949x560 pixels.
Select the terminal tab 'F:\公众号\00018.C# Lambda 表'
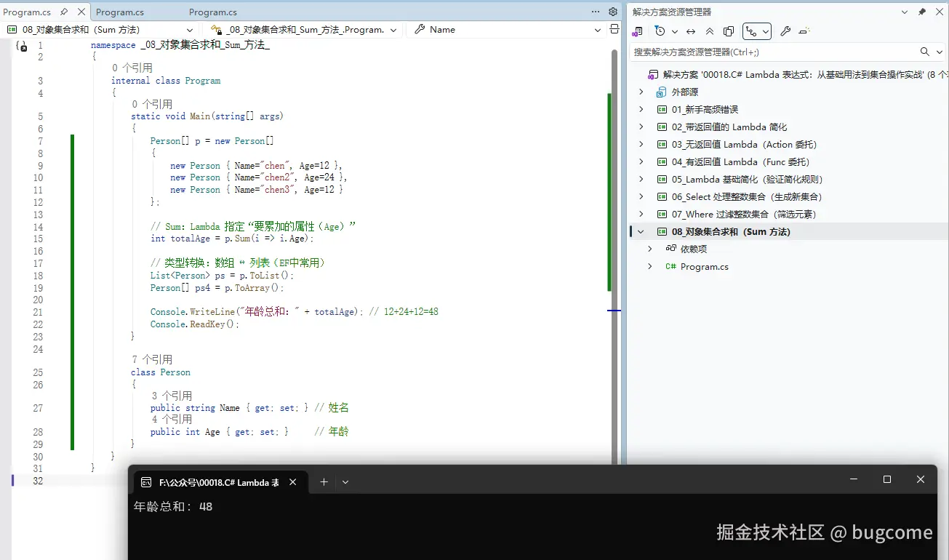point(218,481)
